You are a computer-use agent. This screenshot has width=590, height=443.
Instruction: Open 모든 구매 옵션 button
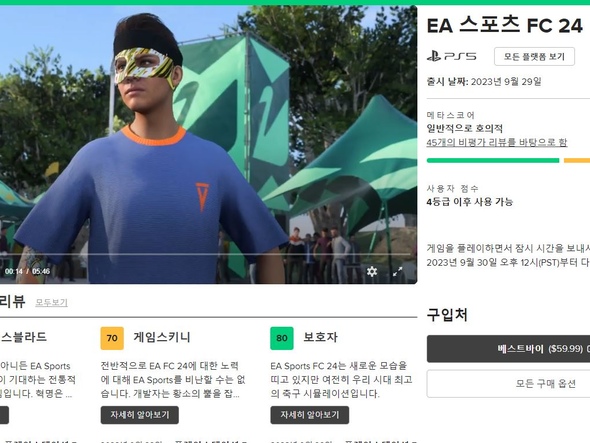click(508, 384)
